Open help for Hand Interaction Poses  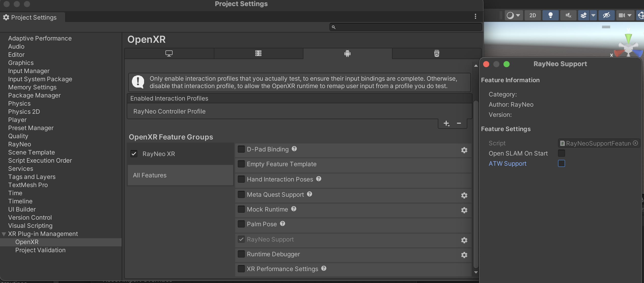(x=319, y=179)
